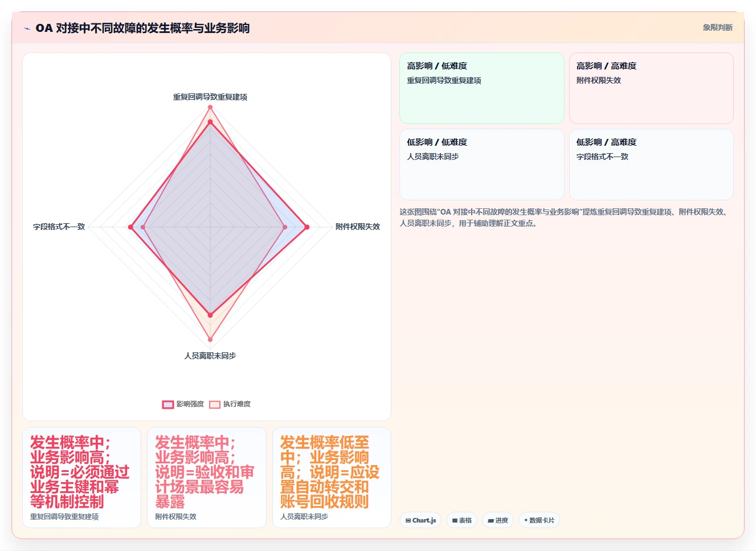The width and height of the screenshot is (756, 551).
Task: Click 重复回调导致重复建项 in the green quadrant card
Action: coord(444,81)
